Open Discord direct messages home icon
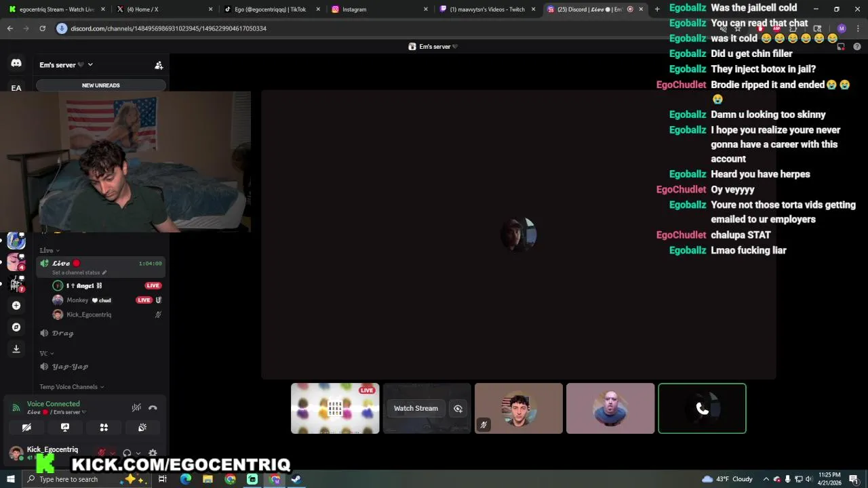868x488 pixels. point(16,63)
